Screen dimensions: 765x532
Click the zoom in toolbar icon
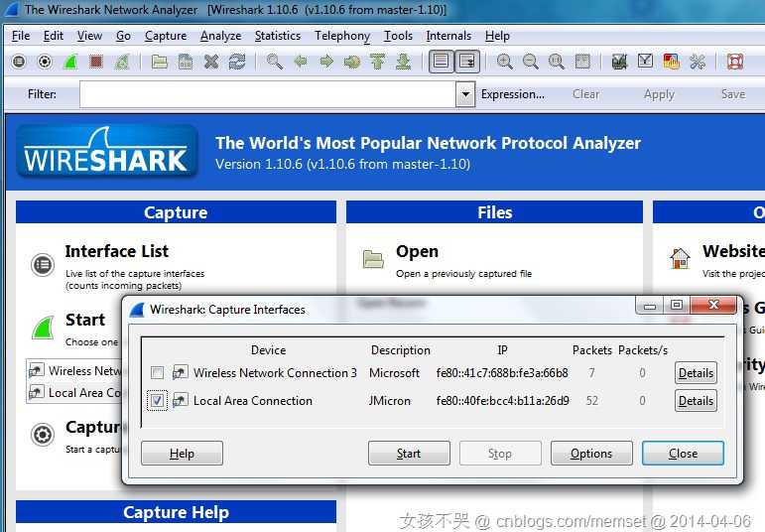[x=504, y=62]
